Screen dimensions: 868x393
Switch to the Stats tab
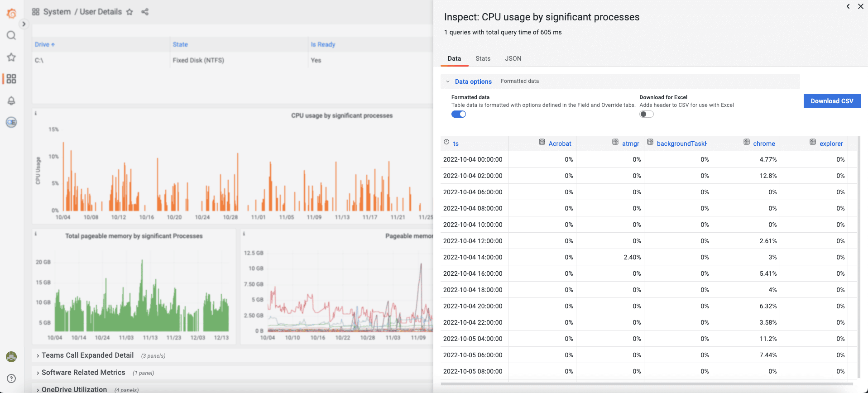483,58
